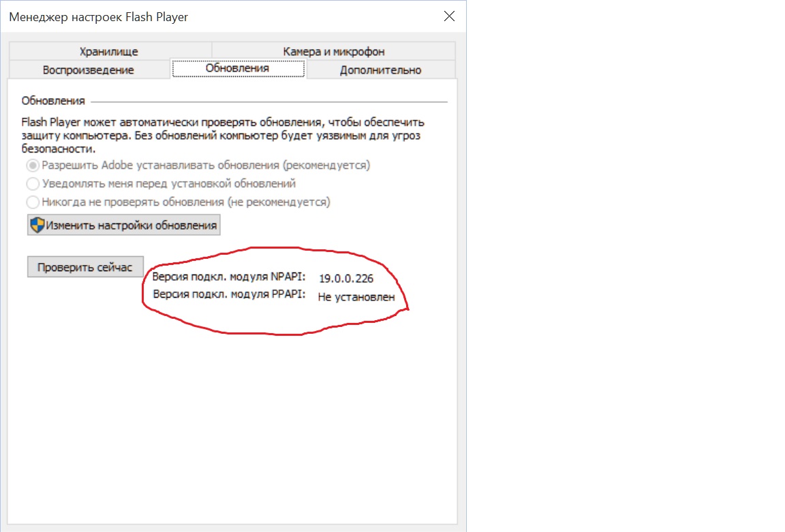Click the NPAPI version number 19.0.0.226

(x=346, y=279)
